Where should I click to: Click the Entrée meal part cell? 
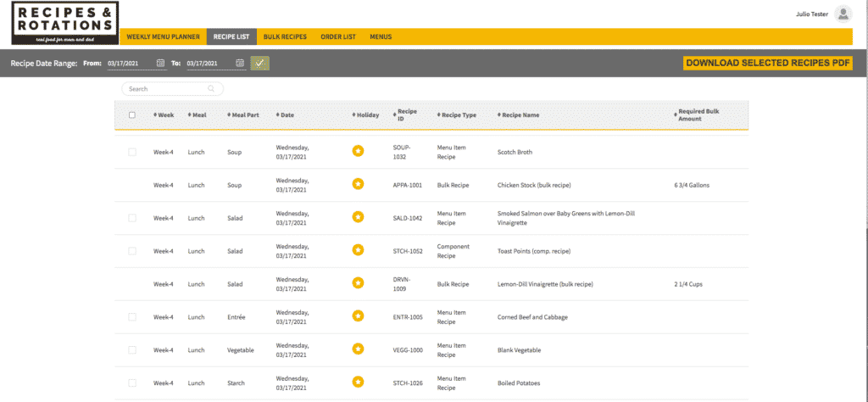tap(236, 317)
